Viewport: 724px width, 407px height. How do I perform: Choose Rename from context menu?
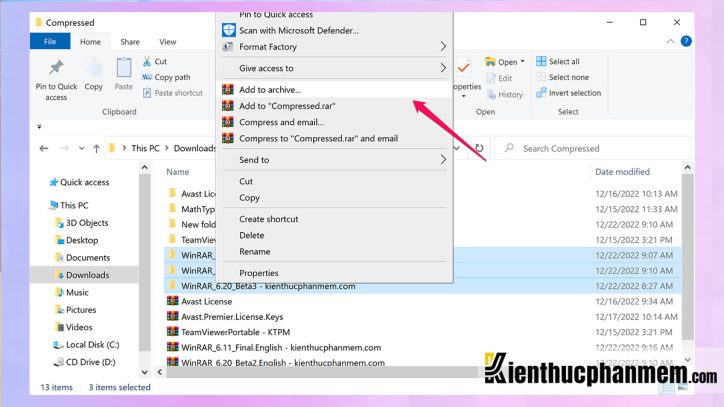pyautogui.click(x=333, y=251)
